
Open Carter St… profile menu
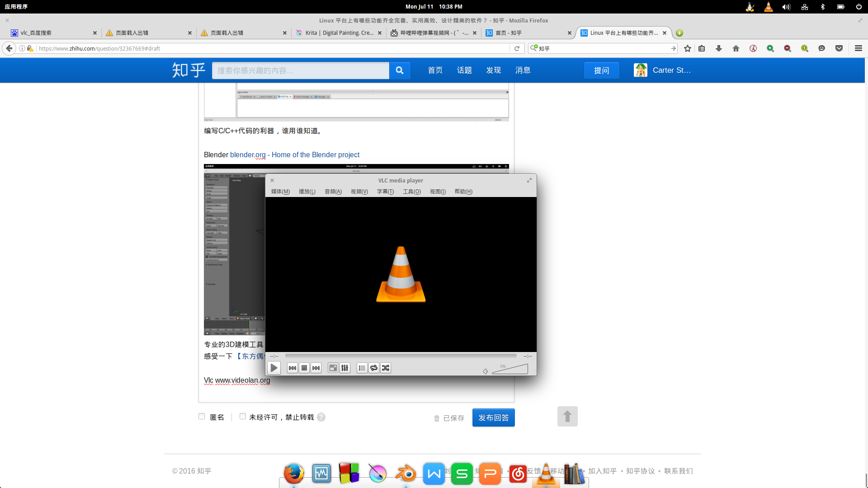pyautogui.click(x=663, y=70)
